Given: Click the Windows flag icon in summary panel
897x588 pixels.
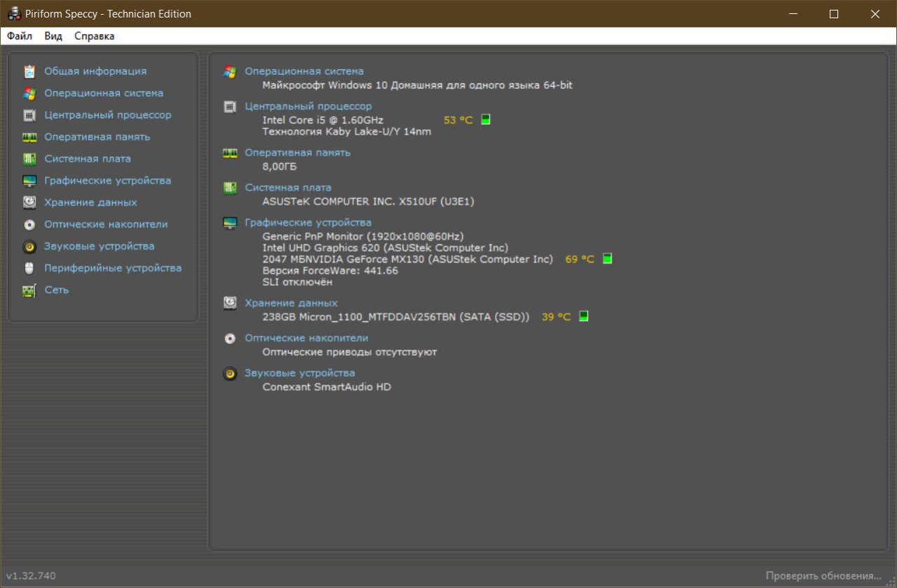Looking at the screenshot, I should [x=230, y=71].
